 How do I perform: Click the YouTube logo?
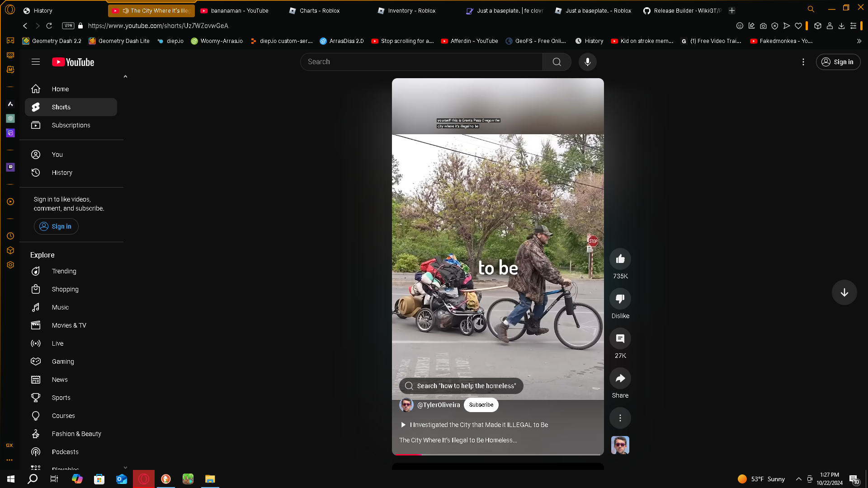(73, 62)
